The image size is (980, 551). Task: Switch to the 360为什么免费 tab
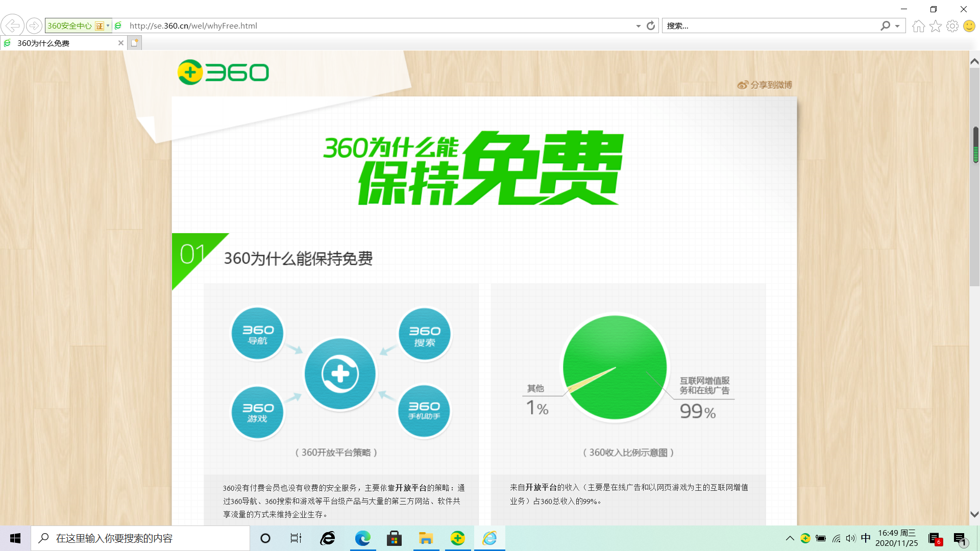tap(61, 43)
